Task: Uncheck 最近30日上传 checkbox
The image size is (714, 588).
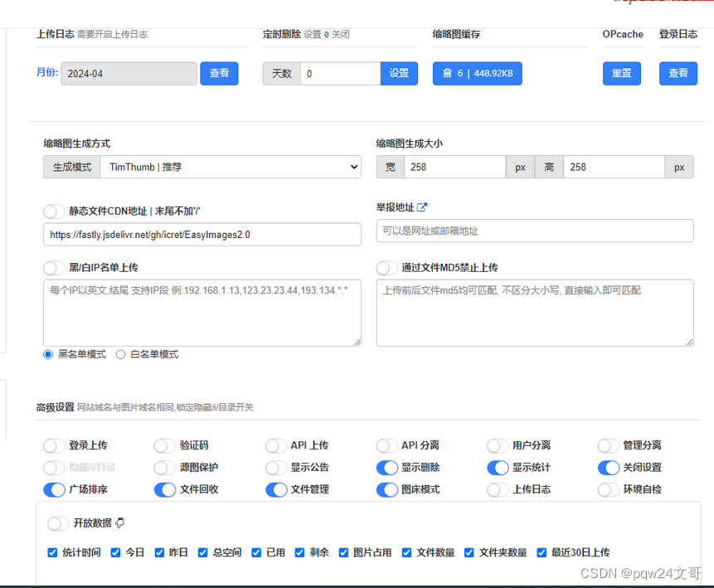Action: tap(542, 552)
